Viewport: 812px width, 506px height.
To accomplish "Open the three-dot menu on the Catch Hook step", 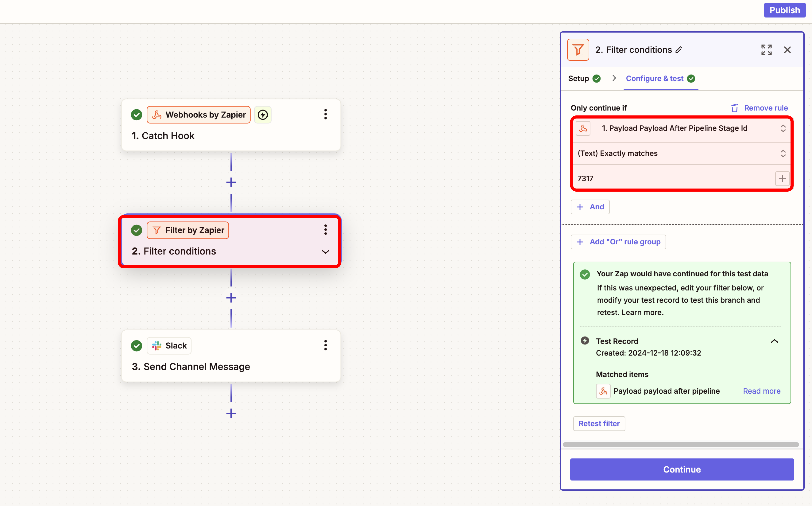I will click(325, 114).
